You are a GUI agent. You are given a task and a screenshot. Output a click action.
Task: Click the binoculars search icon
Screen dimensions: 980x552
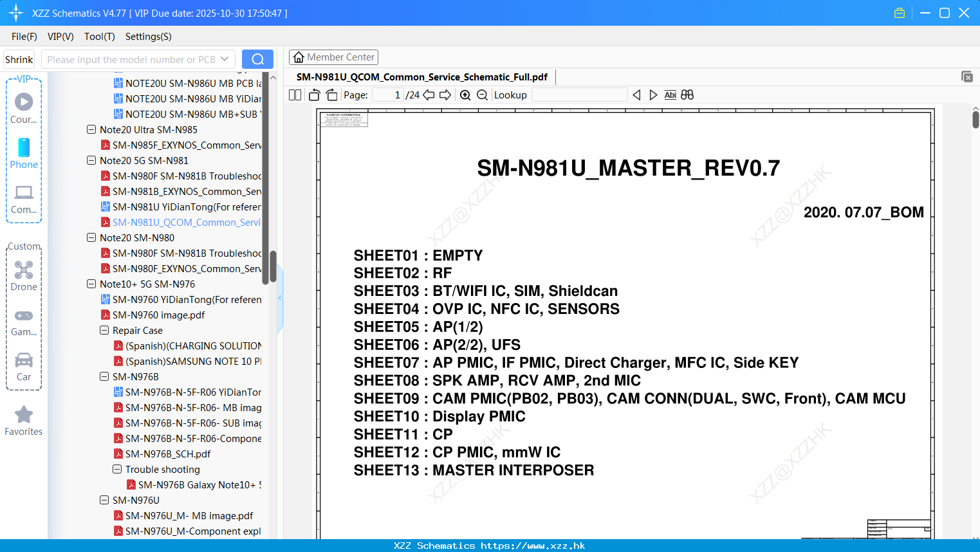click(x=687, y=95)
